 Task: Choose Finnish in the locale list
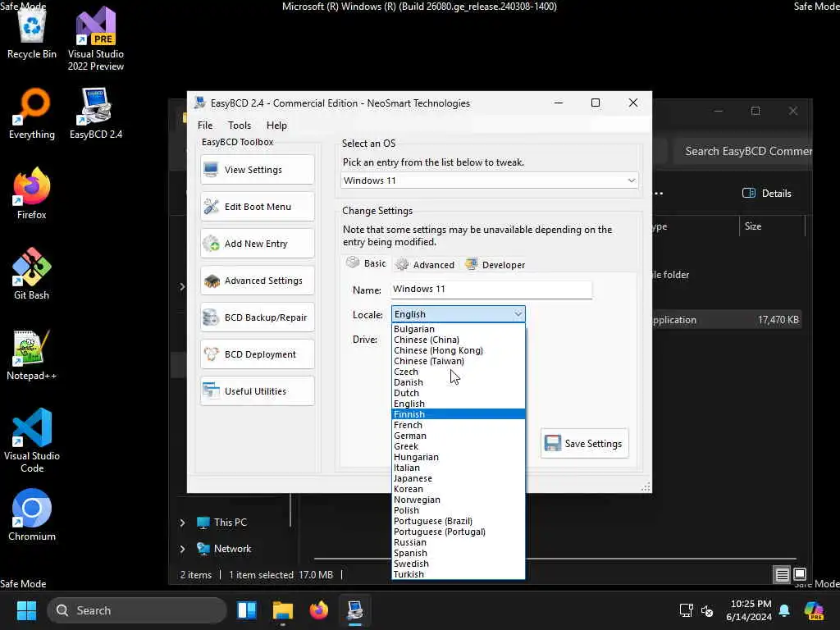tap(458, 414)
